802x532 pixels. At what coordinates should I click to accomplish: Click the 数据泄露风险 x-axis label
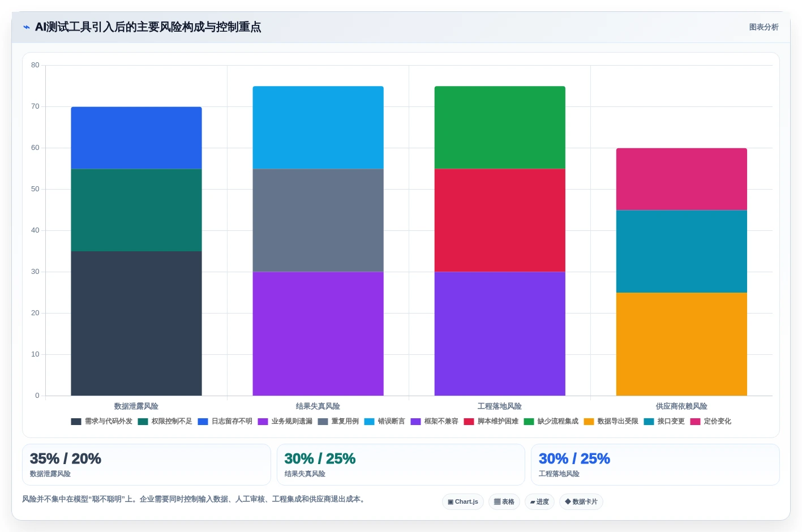(136, 406)
